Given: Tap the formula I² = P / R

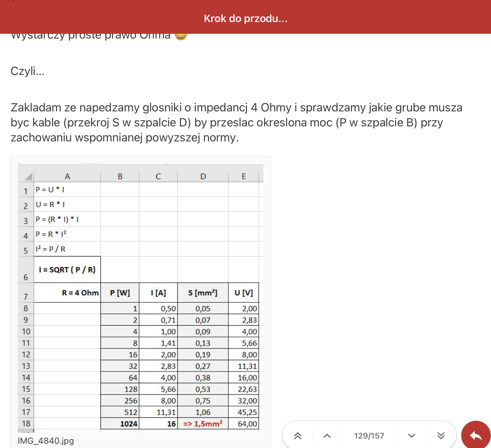Looking at the screenshot, I should [50, 249].
